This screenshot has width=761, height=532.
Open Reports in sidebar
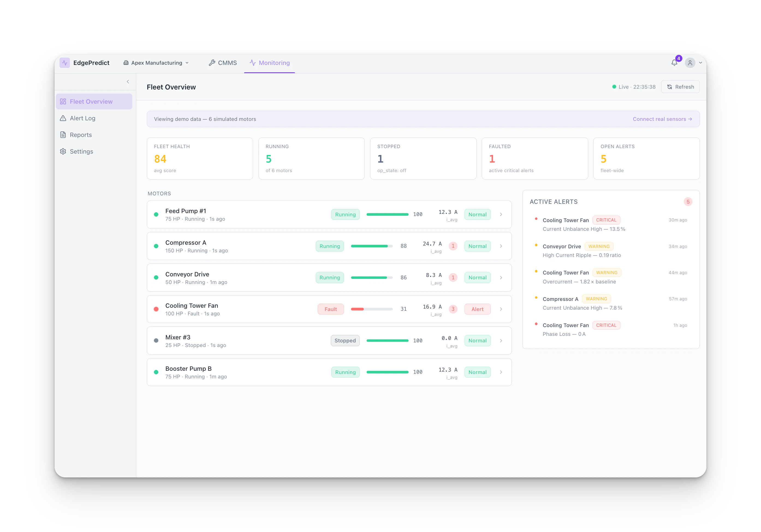(x=81, y=135)
